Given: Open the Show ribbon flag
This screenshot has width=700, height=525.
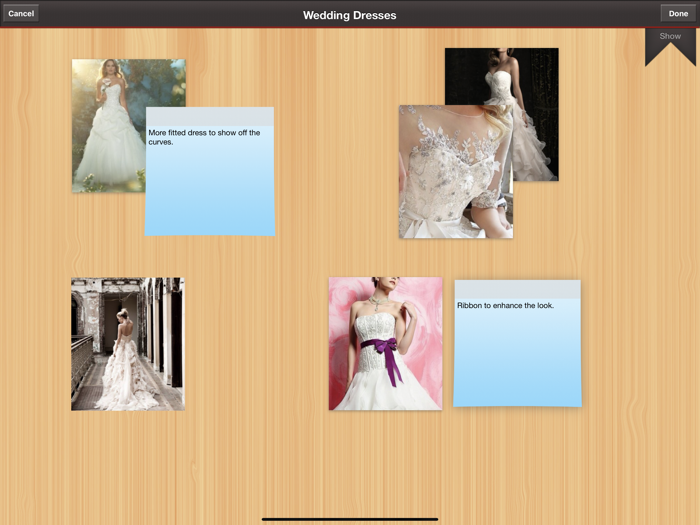Looking at the screenshot, I should 670,45.
